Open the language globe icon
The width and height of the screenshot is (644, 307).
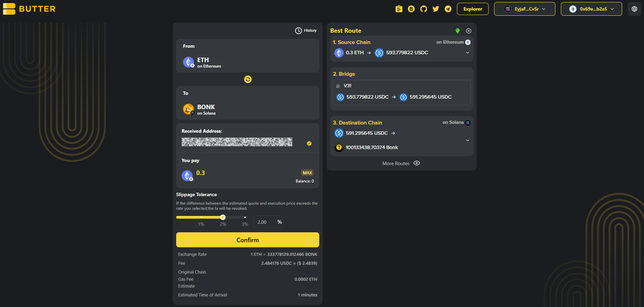[634, 9]
